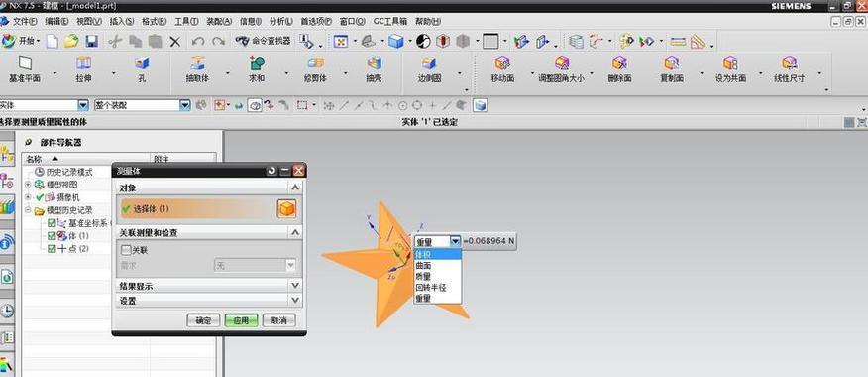Select the 修剪体 trim body tool

click(315, 69)
